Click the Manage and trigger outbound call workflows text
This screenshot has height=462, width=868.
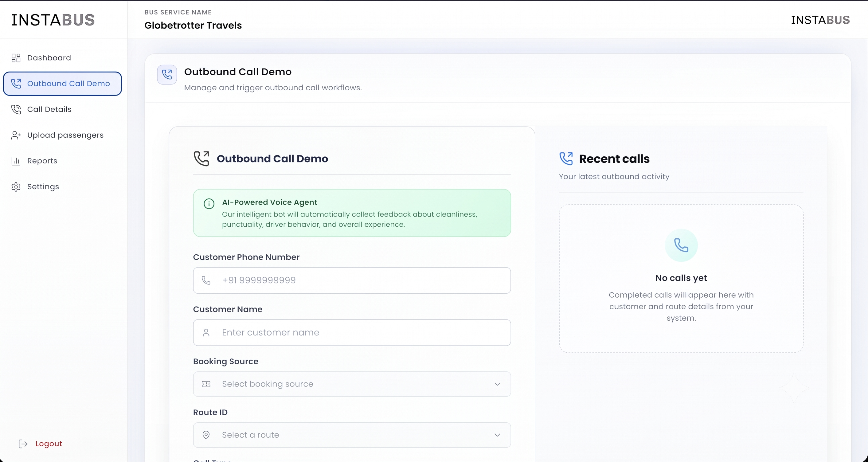tap(273, 88)
